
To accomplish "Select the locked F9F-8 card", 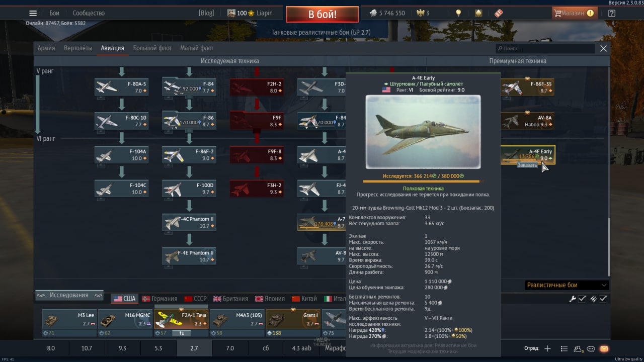I will click(x=257, y=154).
